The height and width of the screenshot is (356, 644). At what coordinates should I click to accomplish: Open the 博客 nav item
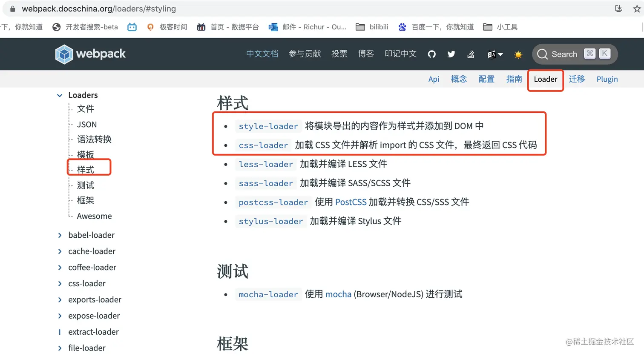point(366,54)
